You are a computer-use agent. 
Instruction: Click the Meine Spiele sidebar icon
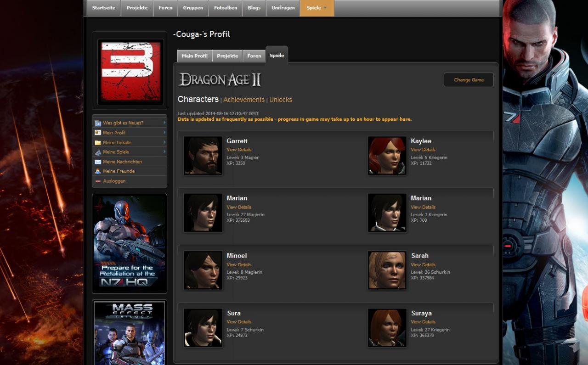[x=98, y=152]
